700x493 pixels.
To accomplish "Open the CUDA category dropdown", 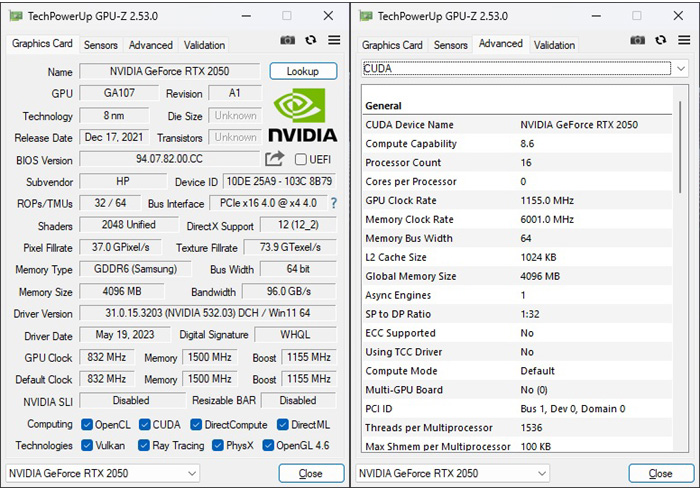I will click(525, 69).
